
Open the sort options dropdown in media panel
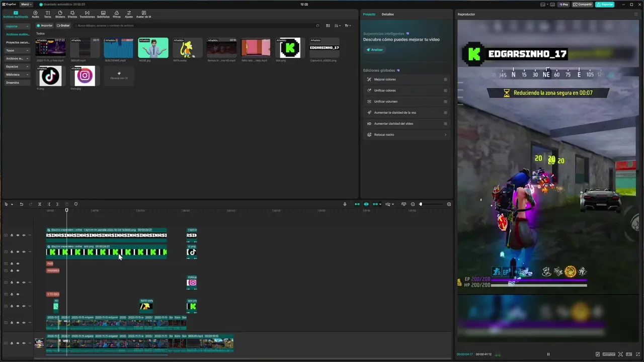coord(337,26)
